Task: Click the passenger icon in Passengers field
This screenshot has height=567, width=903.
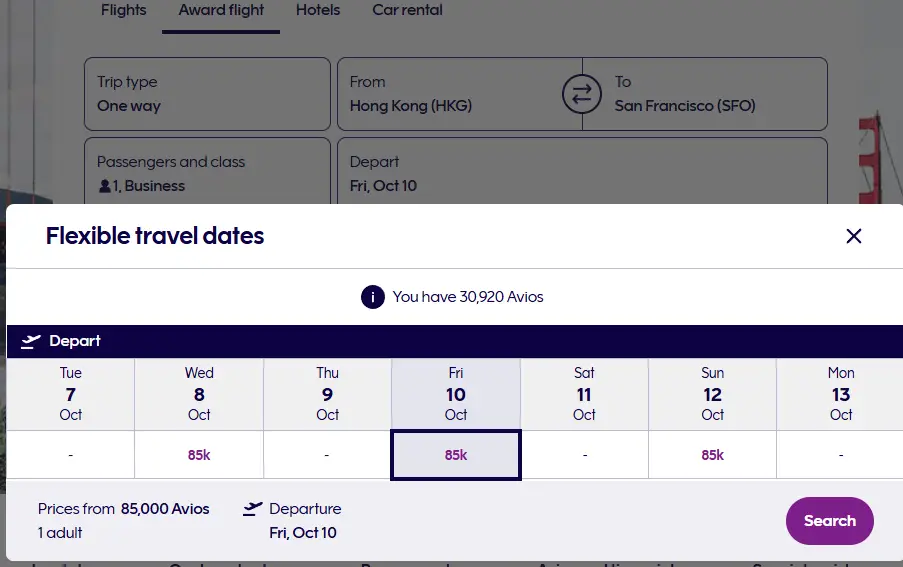Action: 104,186
